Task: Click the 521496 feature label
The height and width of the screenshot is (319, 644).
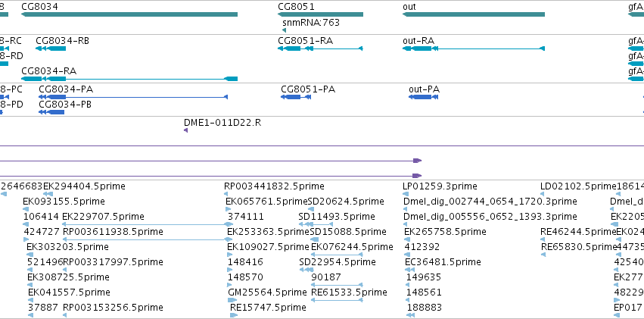Action: [x=45, y=262]
